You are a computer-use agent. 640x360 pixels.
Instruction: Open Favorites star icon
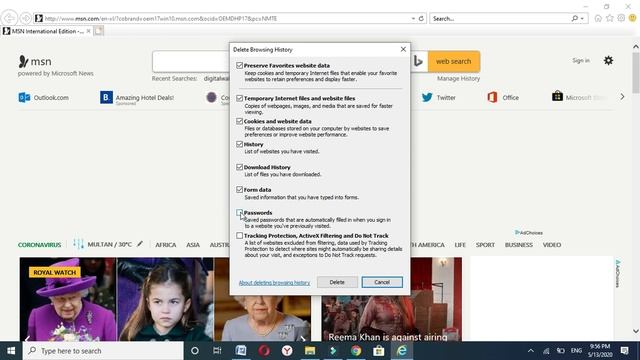click(610, 18)
